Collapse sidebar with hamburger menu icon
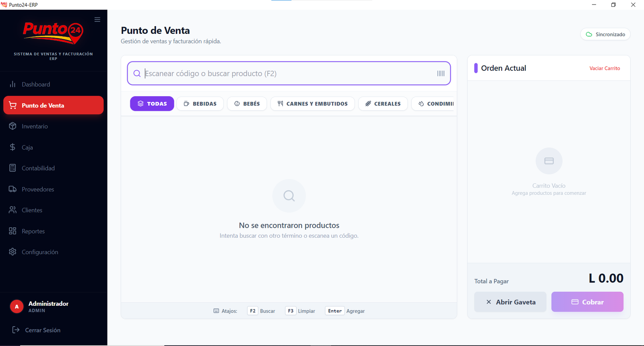This screenshot has height=346, width=644. 97,19
